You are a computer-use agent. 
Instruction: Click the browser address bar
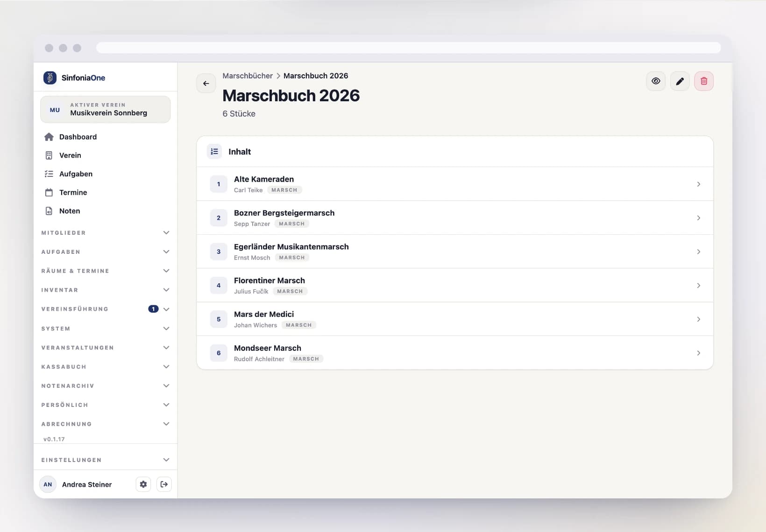tap(408, 48)
